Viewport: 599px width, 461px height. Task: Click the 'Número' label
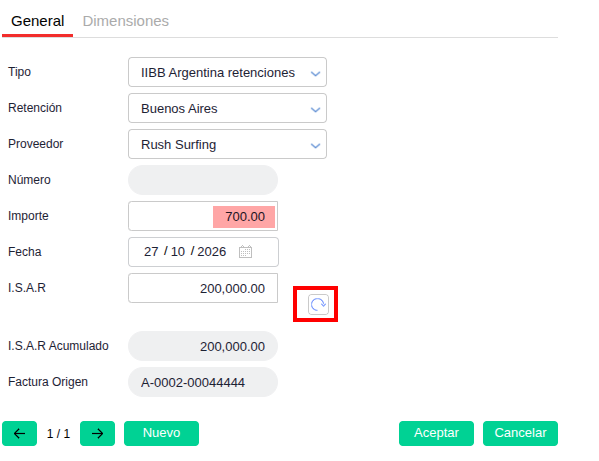tap(29, 180)
